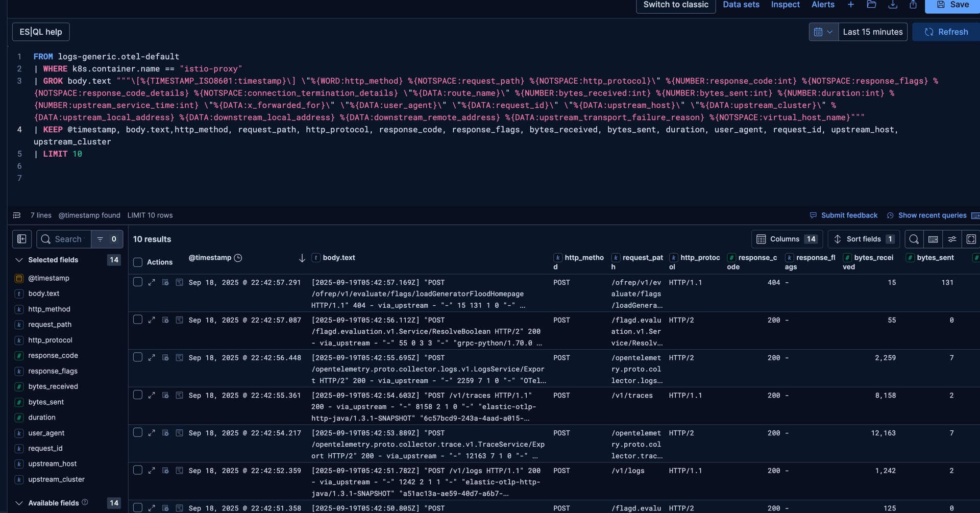The height and width of the screenshot is (513, 980).
Task: Expand the row dated 22:42:54.217
Action: point(152,433)
